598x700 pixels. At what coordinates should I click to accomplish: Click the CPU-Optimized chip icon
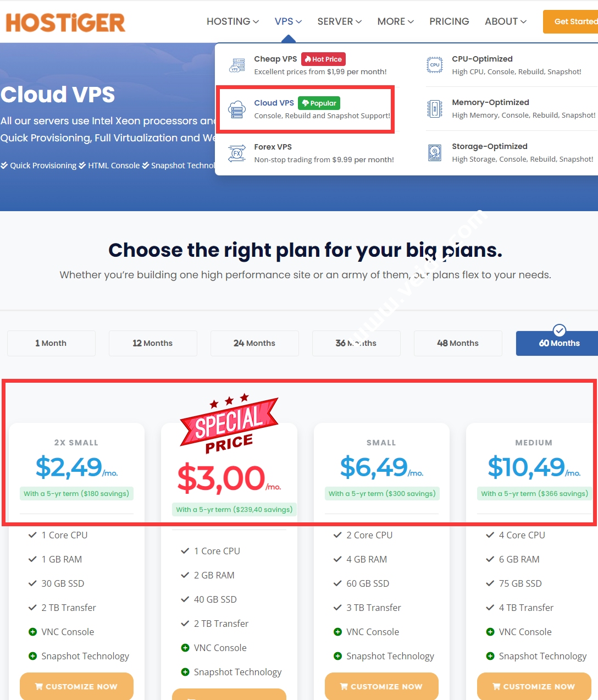[x=435, y=65]
